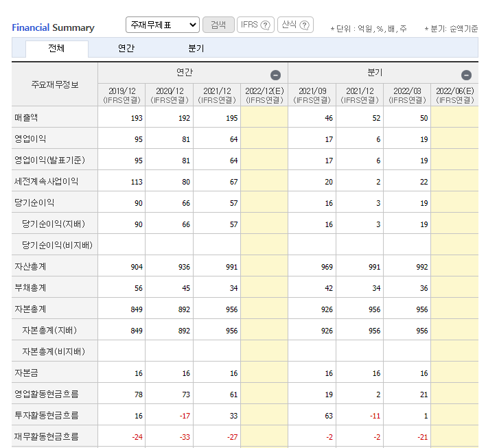The image size is (486, 448).
Task: Click the question mark icon next to IFRS
Action: [x=266, y=25]
